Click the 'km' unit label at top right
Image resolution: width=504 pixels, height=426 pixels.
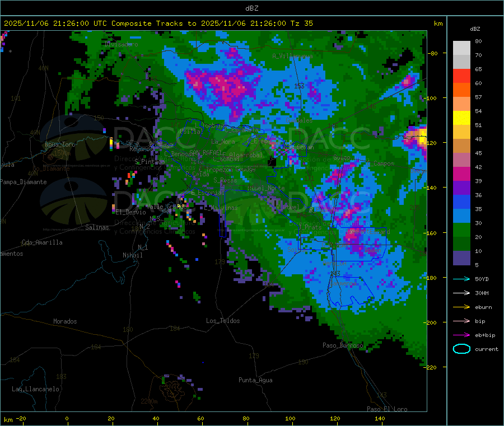pos(438,24)
